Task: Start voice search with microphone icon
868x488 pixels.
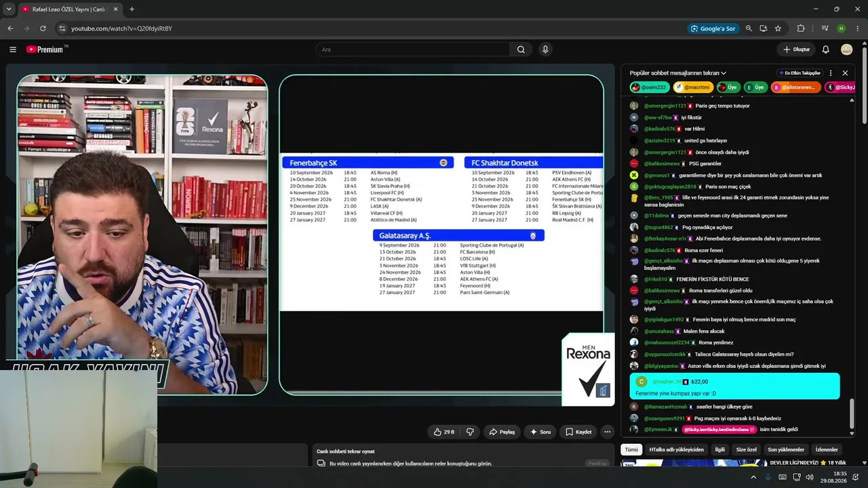Action: (x=545, y=49)
